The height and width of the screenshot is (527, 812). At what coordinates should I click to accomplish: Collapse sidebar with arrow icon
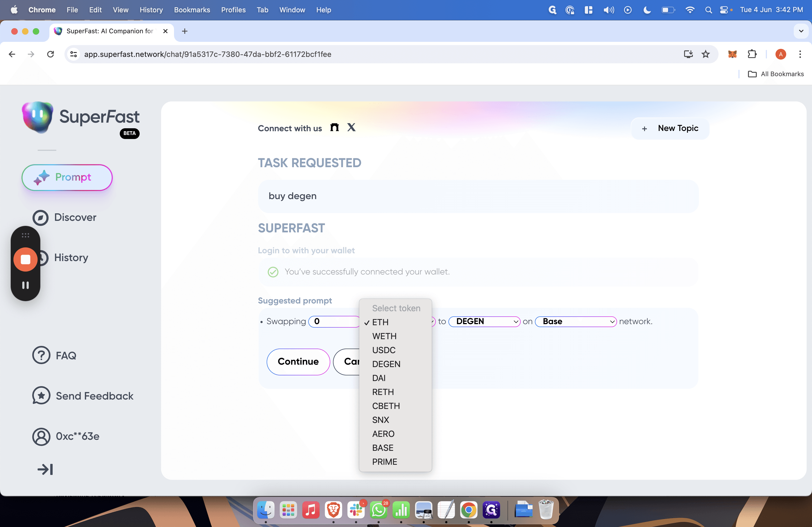[45, 469]
